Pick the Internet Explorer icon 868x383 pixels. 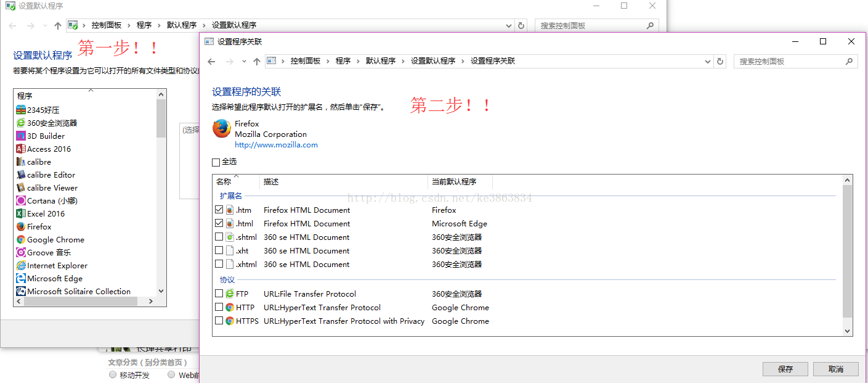click(x=21, y=265)
